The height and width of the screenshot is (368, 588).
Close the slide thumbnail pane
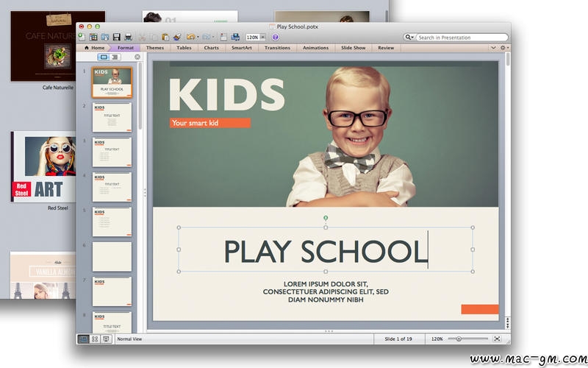point(137,57)
